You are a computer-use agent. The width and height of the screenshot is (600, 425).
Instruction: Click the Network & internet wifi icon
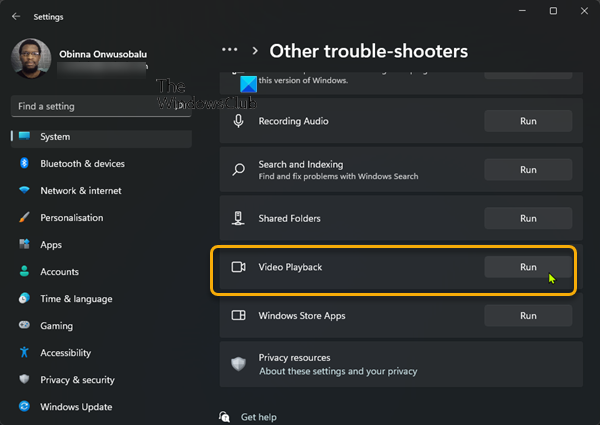(24, 191)
